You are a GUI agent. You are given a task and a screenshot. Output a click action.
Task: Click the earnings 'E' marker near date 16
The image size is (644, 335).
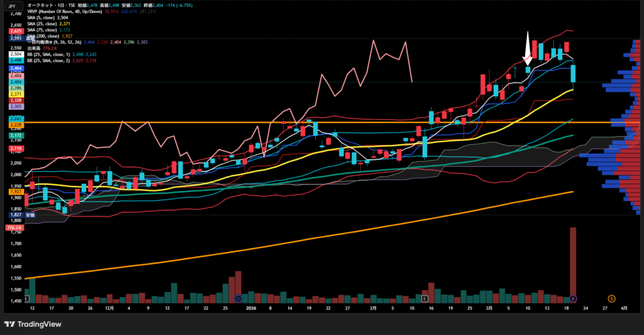(x=425, y=298)
